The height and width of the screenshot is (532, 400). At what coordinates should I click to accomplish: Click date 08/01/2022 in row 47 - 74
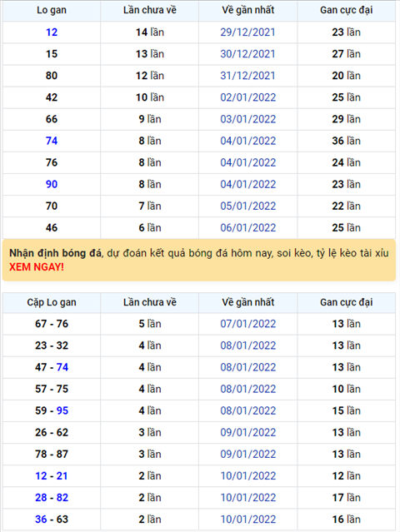(x=247, y=367)
